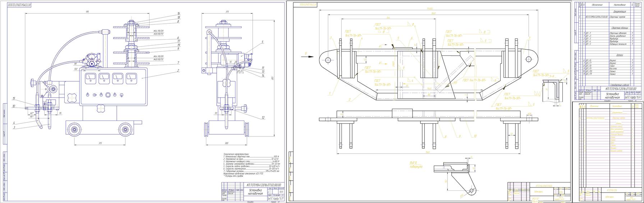Select the left lug hole of the frame
The height and width of the screenshot is (203, 644).
tap(328, 59)
